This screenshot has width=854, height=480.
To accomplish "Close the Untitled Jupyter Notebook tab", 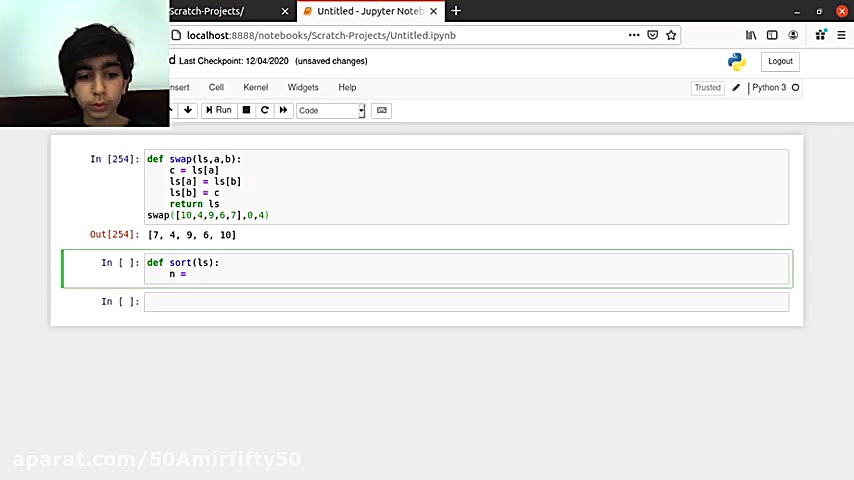I will pos(434,11).
